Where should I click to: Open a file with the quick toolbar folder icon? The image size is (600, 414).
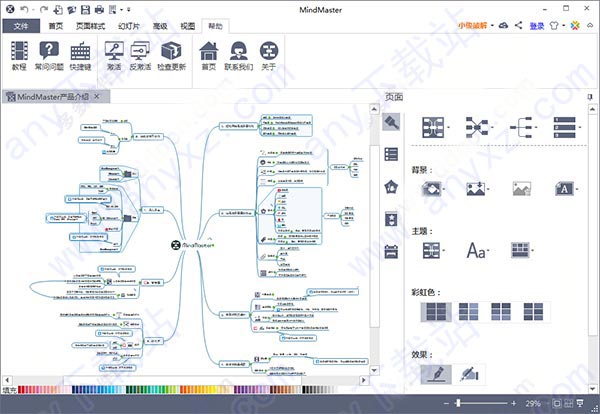pos(72,9)
